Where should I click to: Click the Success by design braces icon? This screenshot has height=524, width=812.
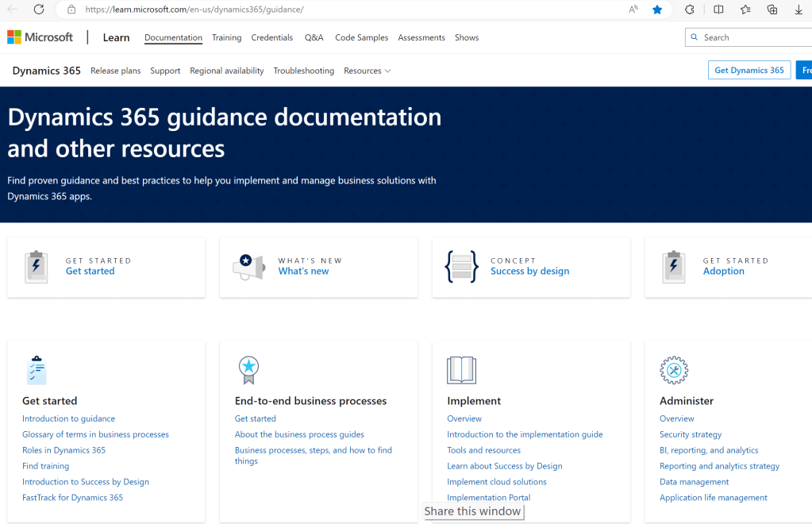pos(461,267)
